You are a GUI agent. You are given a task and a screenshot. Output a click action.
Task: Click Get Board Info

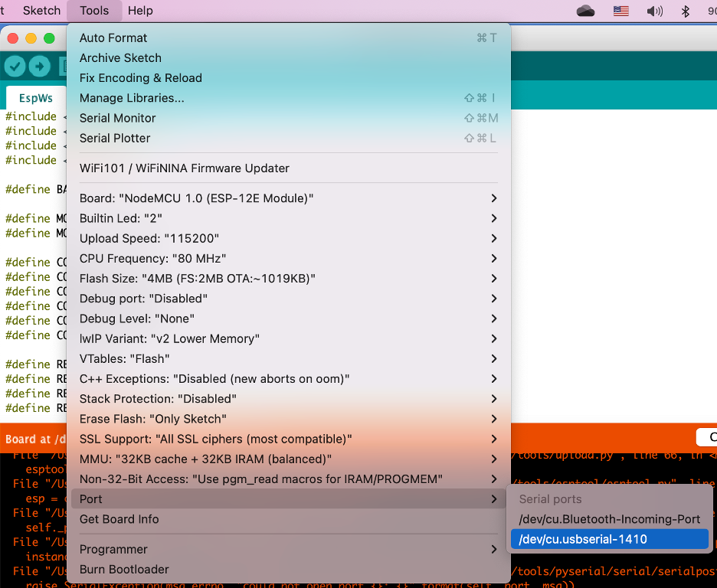120,519
